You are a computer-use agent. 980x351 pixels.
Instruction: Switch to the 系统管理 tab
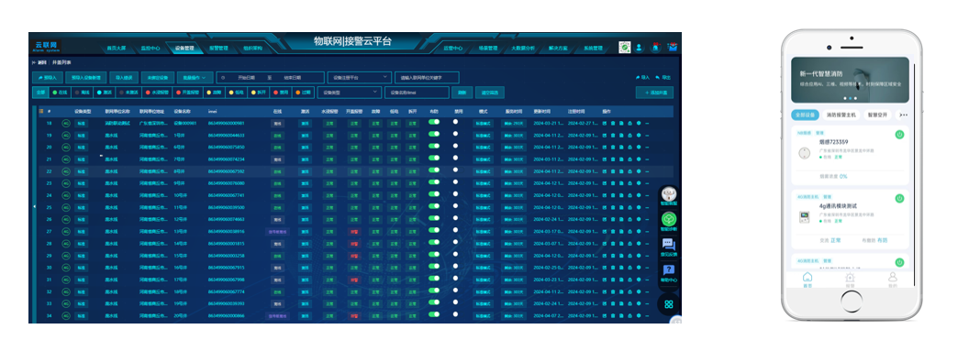[x=593, y=48]
